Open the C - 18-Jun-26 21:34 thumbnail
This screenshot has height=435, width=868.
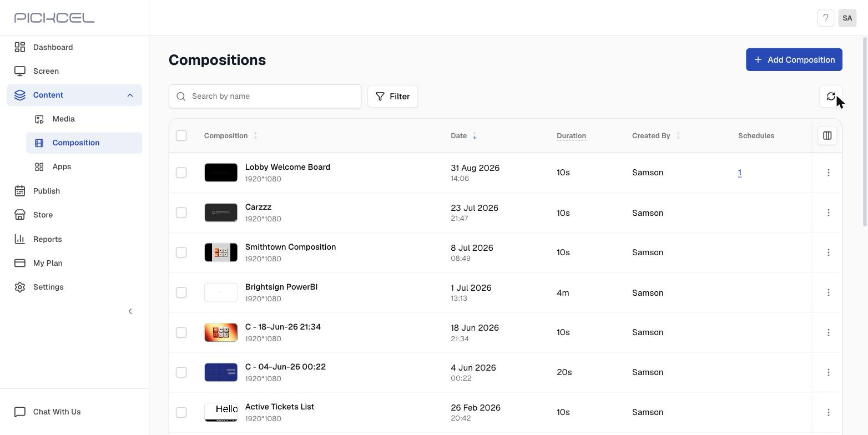[221, 332]
